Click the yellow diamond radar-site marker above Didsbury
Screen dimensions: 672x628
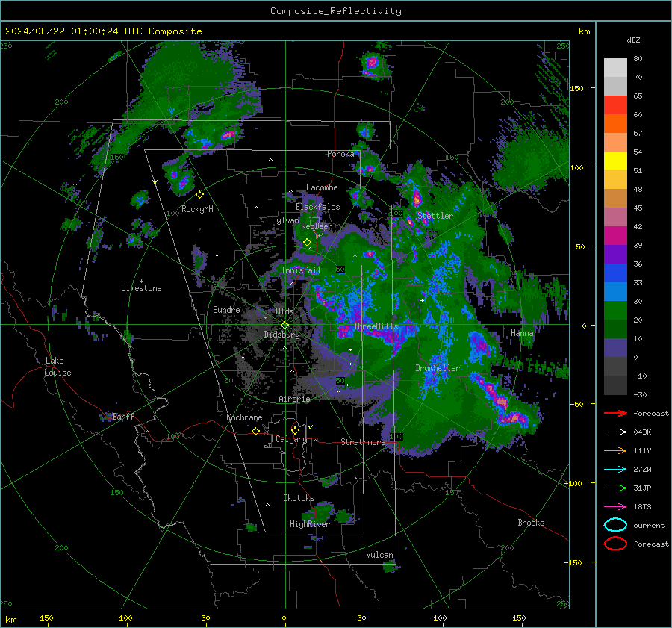[x=284, y=326]
